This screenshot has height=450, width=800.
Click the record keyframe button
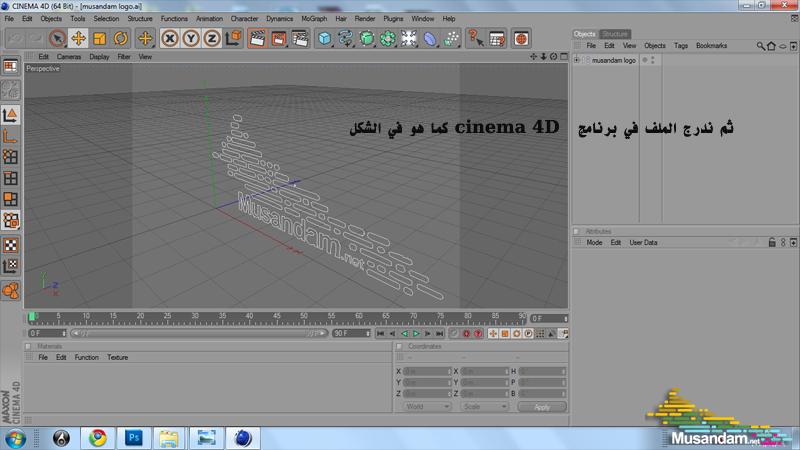[x=466, y=333]
